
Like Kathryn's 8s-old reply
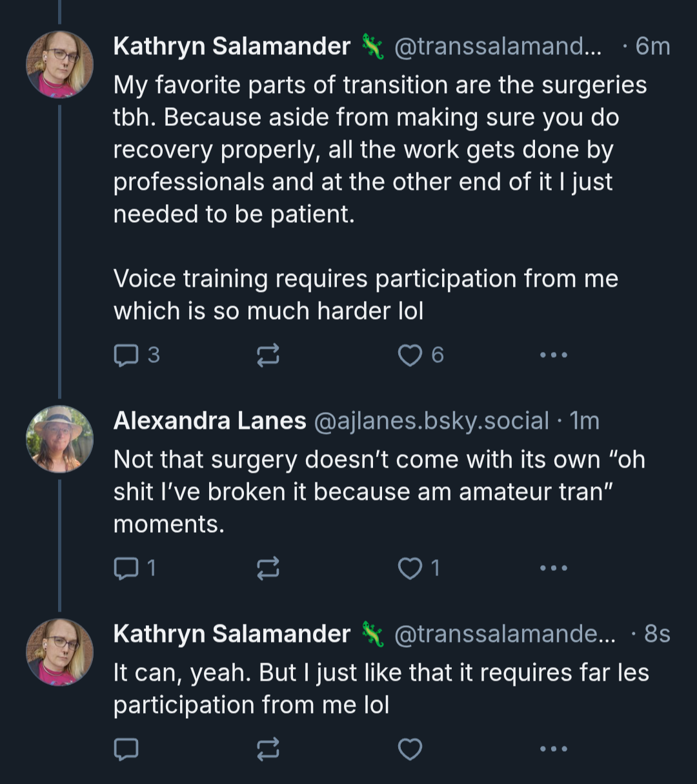pos(410,749)
